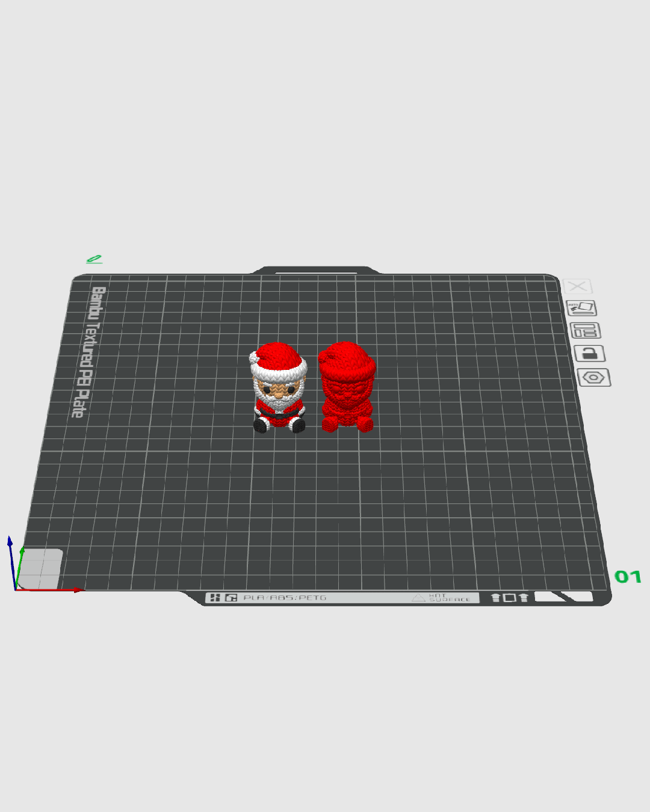Click the Bambu Textured PEI Plate label
This screenshot has height=812, width=650.
point(88,352)
